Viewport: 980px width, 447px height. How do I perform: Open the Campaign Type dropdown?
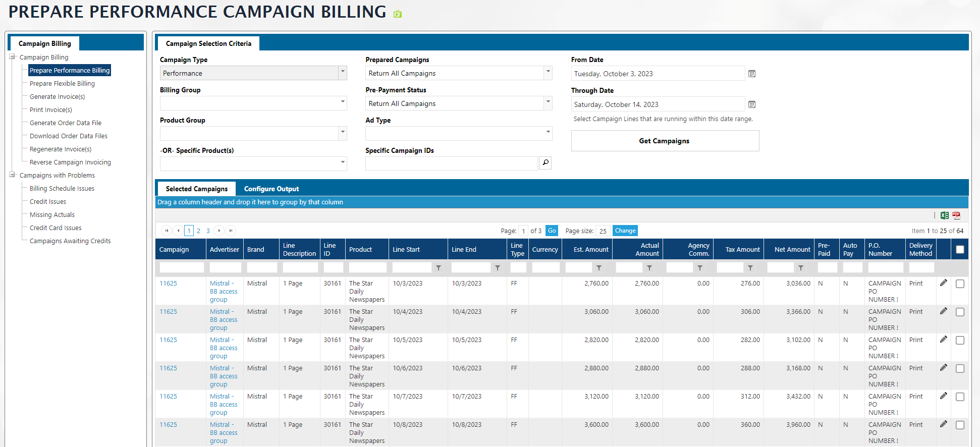click(343, 73)
